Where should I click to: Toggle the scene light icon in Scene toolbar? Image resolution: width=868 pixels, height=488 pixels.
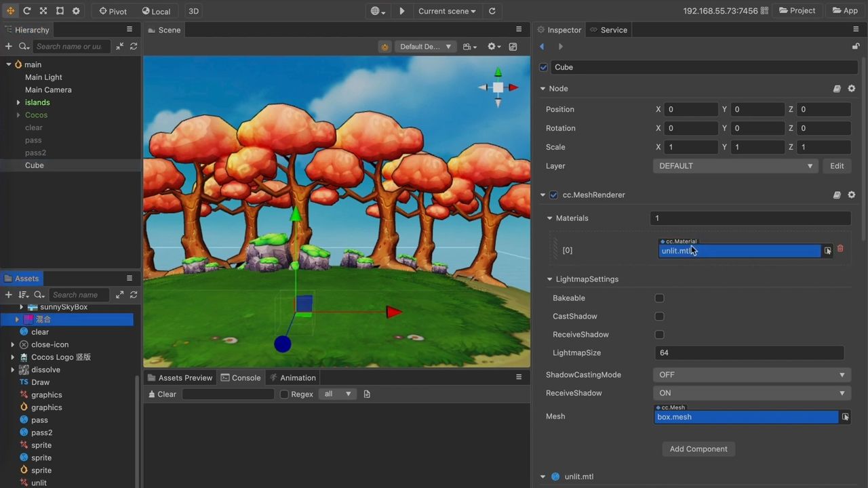click(x=384, y=47)
